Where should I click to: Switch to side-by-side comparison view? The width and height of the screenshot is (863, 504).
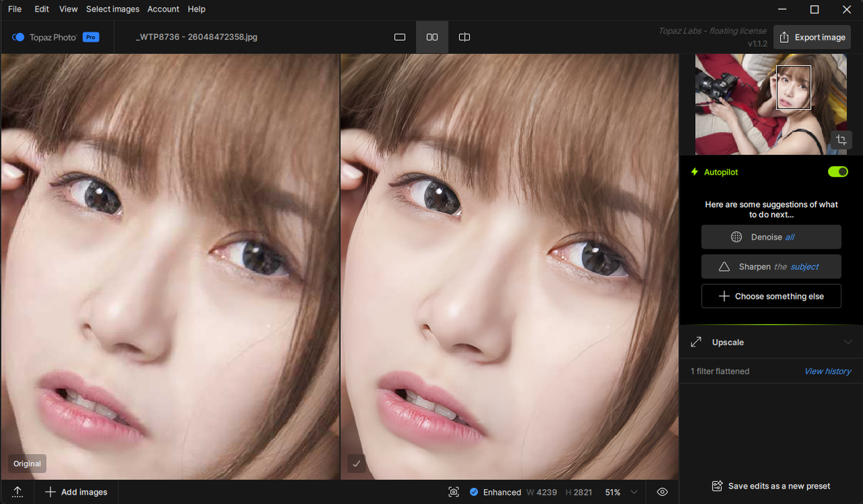pyautogui.click(x=431, y=37)
